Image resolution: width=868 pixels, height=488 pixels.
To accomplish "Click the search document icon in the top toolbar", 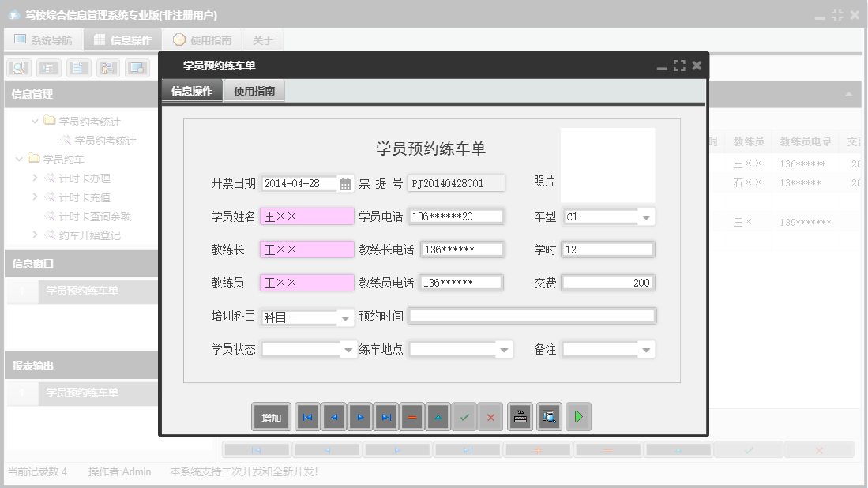I will (18, 67).
